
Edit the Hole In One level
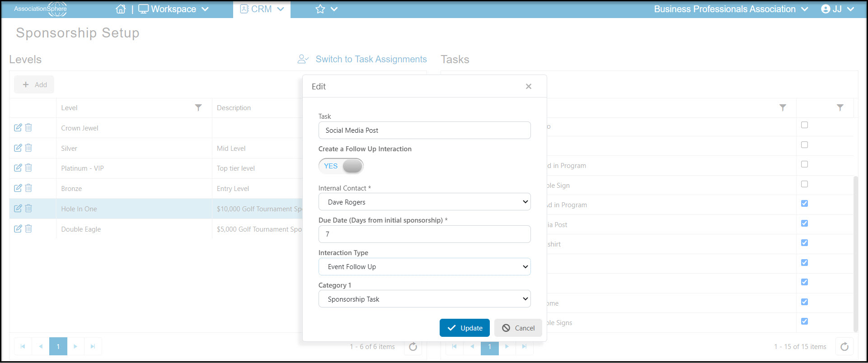point(18,209)
